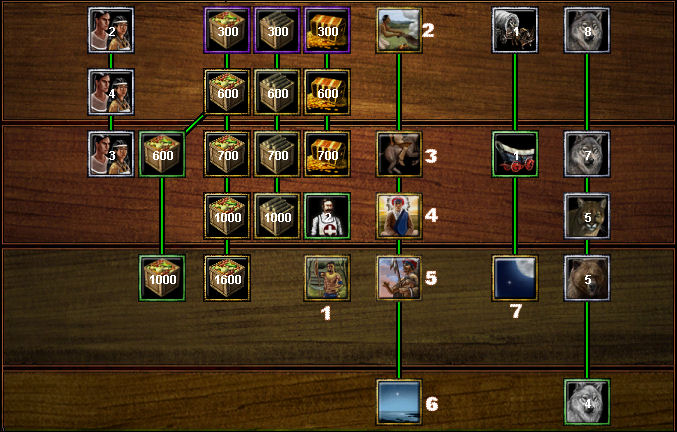Select the card labeled number 2
This screenshot has height=432, width=677.
399,30
